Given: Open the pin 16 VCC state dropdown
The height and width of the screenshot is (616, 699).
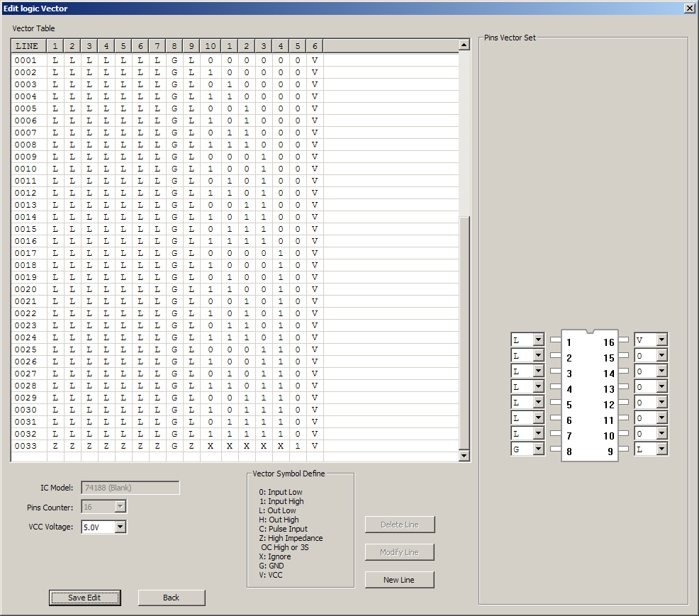Looking at the screenshot, I should [660, 340].
